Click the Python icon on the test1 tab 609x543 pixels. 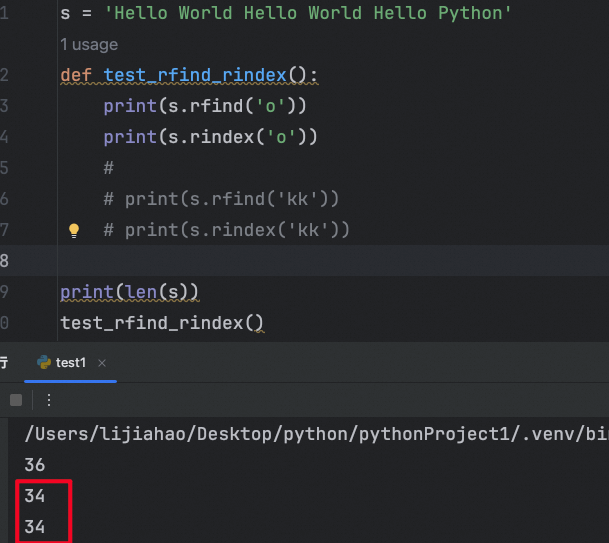44,362
